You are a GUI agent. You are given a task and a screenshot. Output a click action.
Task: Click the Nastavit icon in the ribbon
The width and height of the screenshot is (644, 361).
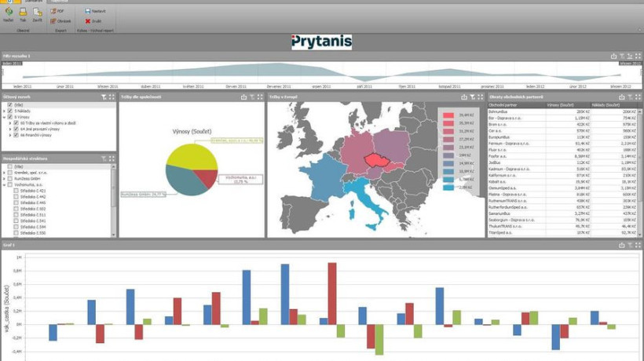click(91, 12)
